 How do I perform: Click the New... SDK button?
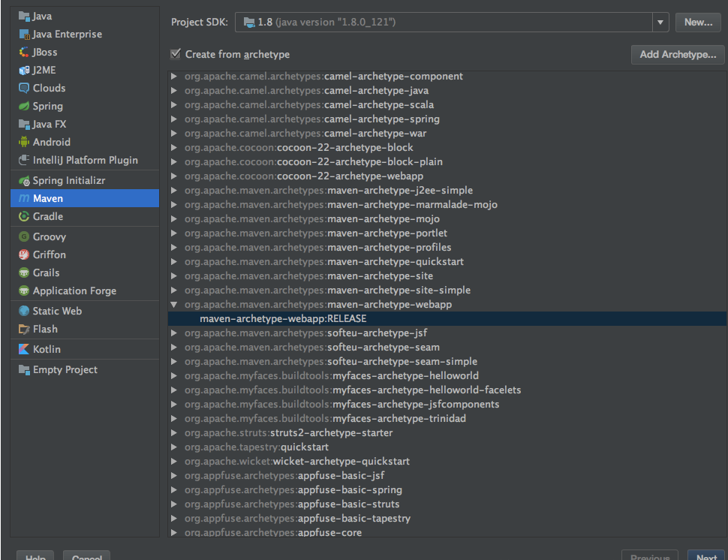(698, 23)
